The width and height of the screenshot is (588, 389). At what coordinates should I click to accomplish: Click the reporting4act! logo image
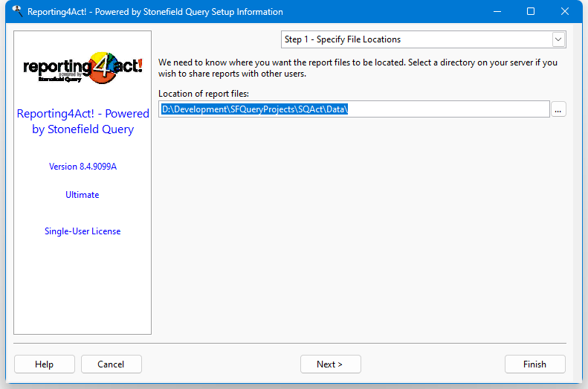(83, 68)
